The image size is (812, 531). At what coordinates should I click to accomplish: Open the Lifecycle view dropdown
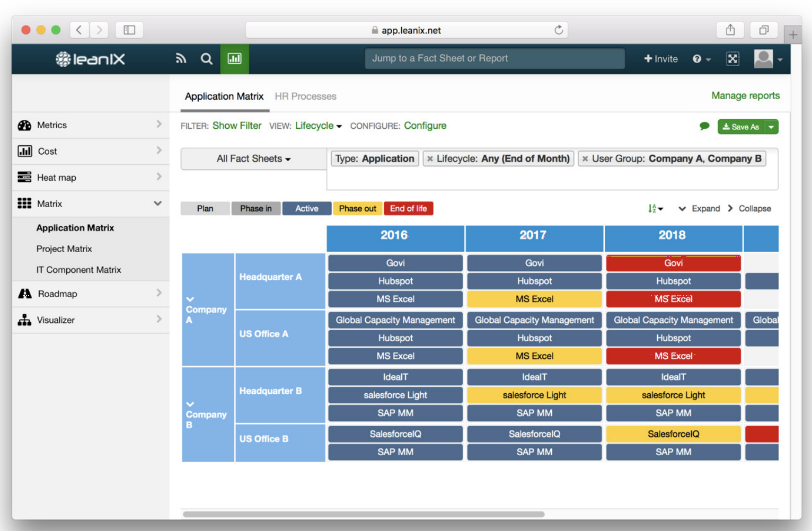point(318,126)
